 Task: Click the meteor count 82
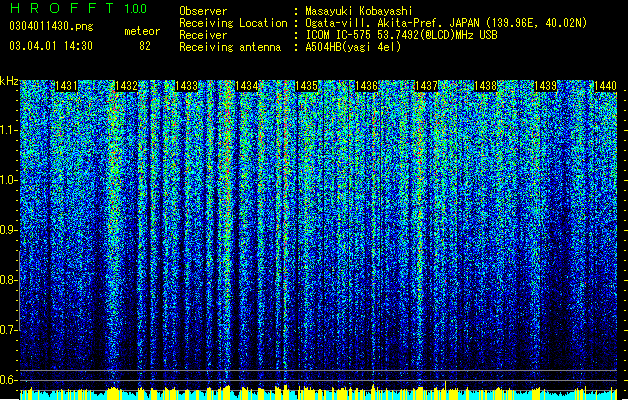click(x=145, y=46)
